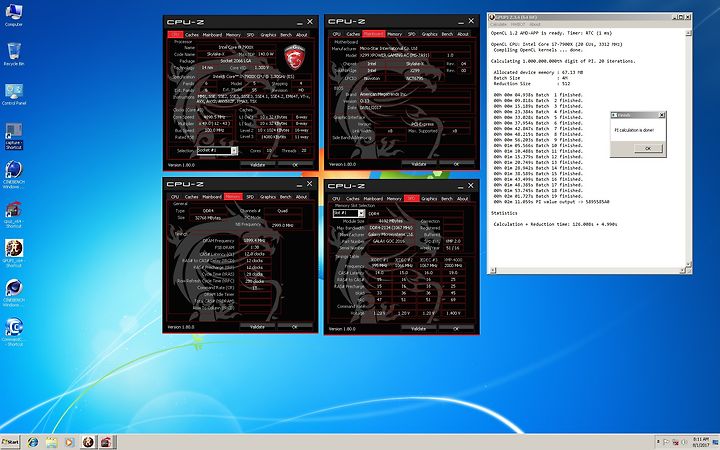Image resolution: width=720 pixels, height=450 pixels.
Task: Click the Quad channels value in Memory window
Action: tap(282, 211)
